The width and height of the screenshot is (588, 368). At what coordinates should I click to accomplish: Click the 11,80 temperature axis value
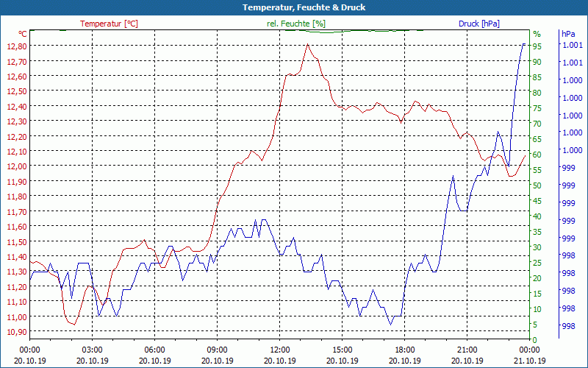pyautogui.click(x=17, y=197)
